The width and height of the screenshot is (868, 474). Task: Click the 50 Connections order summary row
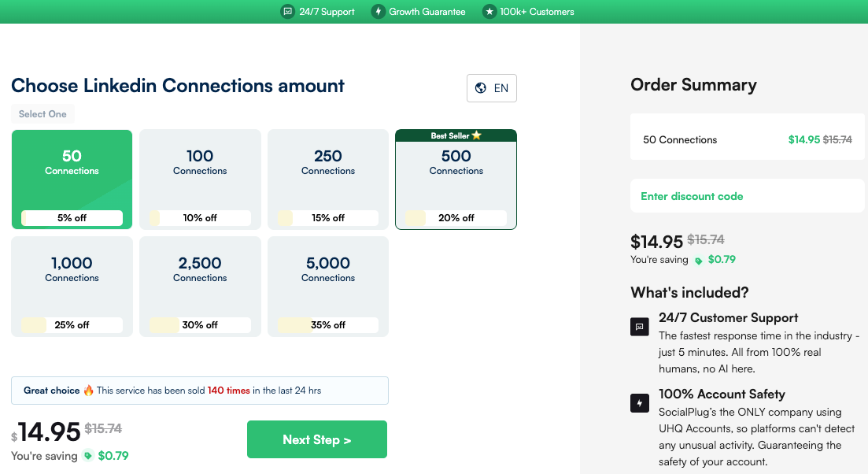[x=747, y=139]
